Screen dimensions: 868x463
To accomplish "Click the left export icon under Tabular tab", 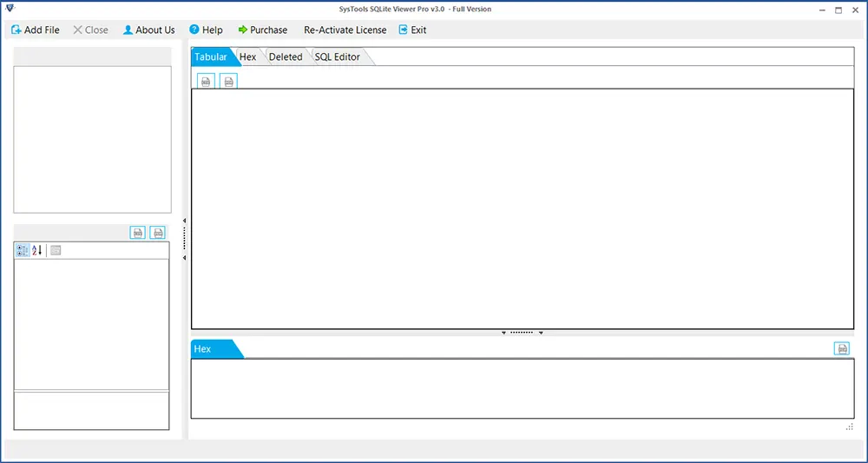I will [x=207, y=82].
